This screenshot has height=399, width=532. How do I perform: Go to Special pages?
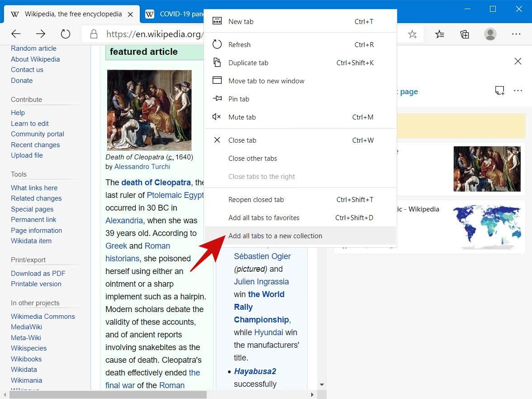[x=32, y=209]
